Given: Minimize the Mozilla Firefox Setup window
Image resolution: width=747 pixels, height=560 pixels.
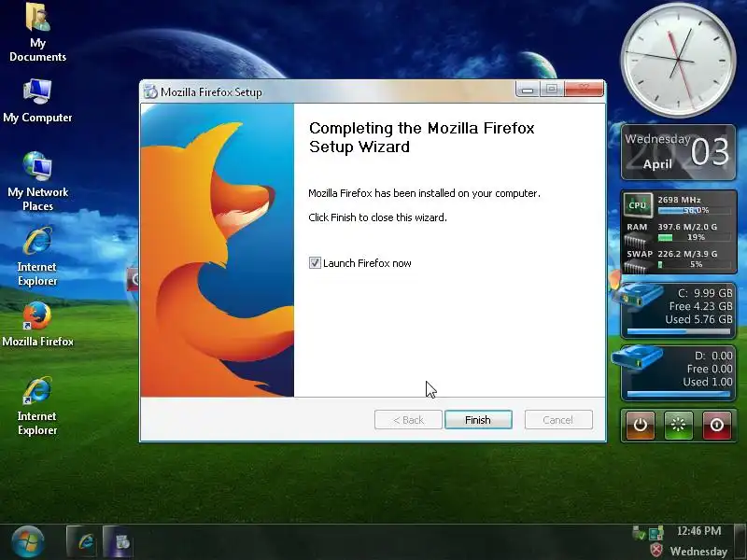Looking at the screenshot, I should 528,90.
